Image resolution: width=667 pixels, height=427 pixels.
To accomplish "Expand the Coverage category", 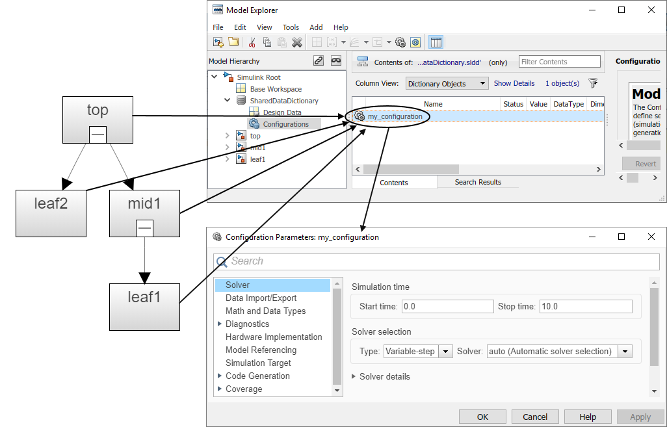I will 219,389.
